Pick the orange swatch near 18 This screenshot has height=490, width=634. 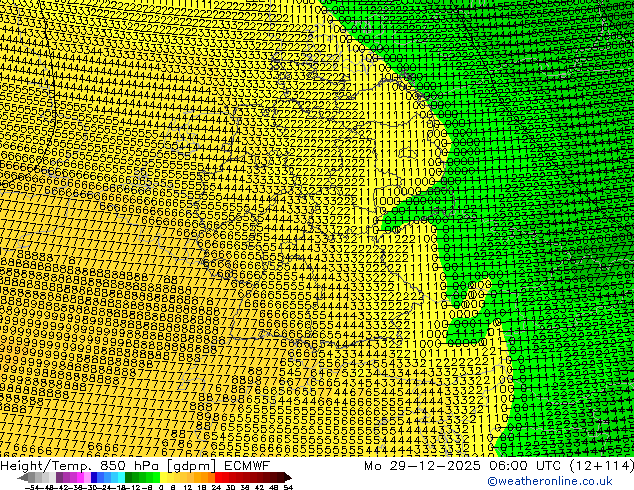205,478
